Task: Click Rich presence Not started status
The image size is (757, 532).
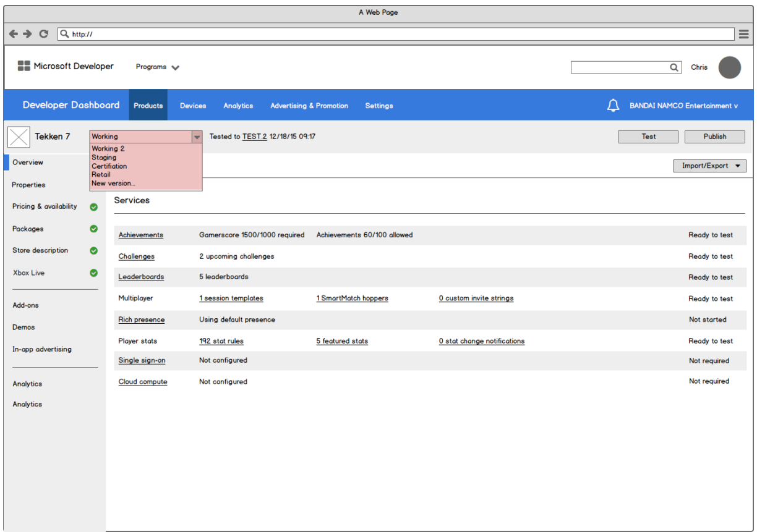Action: click(708, 320)
